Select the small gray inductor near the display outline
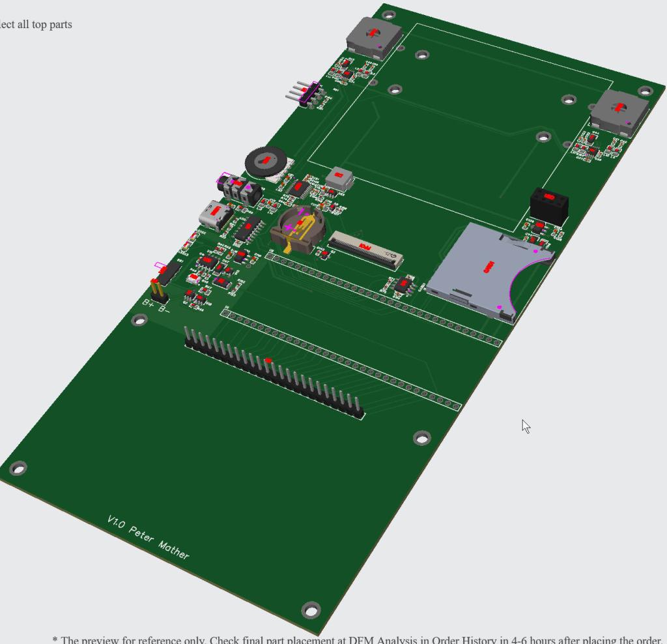The image size is (667, 644). 339,177
